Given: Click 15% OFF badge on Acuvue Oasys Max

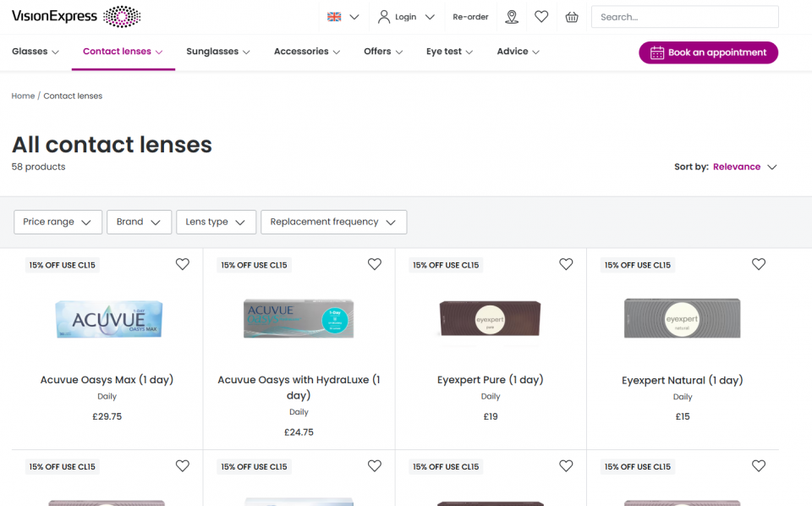Looking at the screenshot, I should point(62,265).
